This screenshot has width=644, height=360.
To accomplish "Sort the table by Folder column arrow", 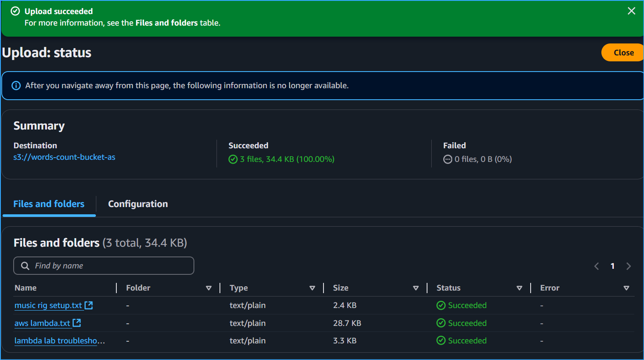I will pos(209,288).
